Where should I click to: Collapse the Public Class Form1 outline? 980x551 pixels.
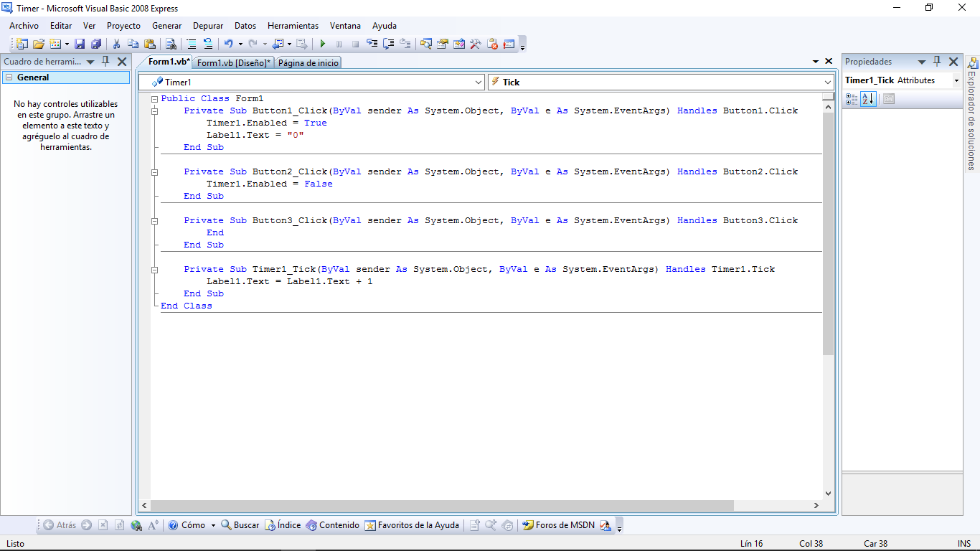click(155, 98)
